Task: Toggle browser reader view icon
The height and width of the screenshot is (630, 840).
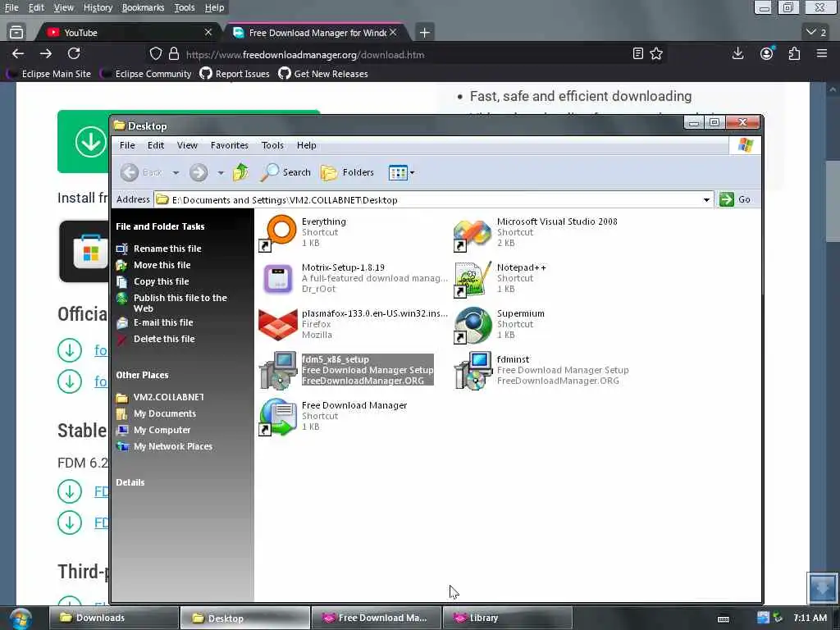Action: point(637,53)
